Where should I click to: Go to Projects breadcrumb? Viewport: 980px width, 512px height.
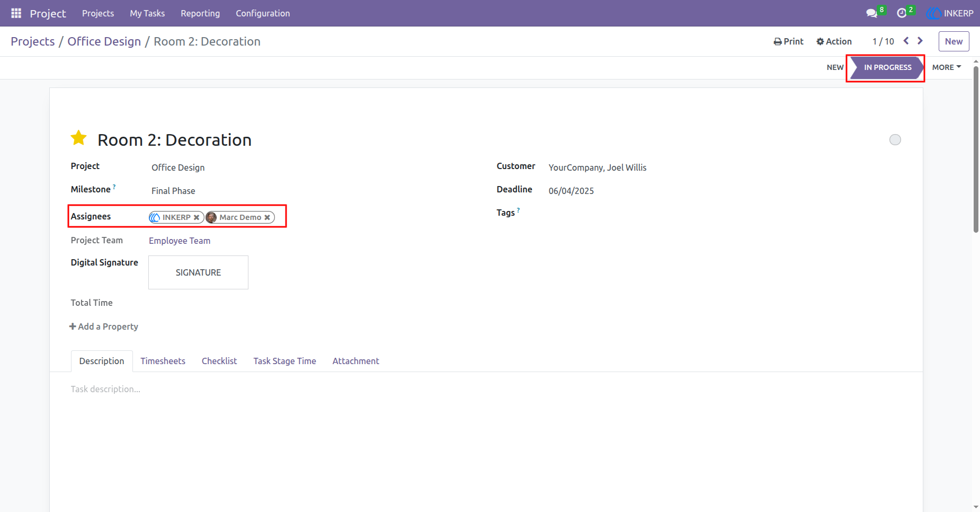tap(33, 41)
